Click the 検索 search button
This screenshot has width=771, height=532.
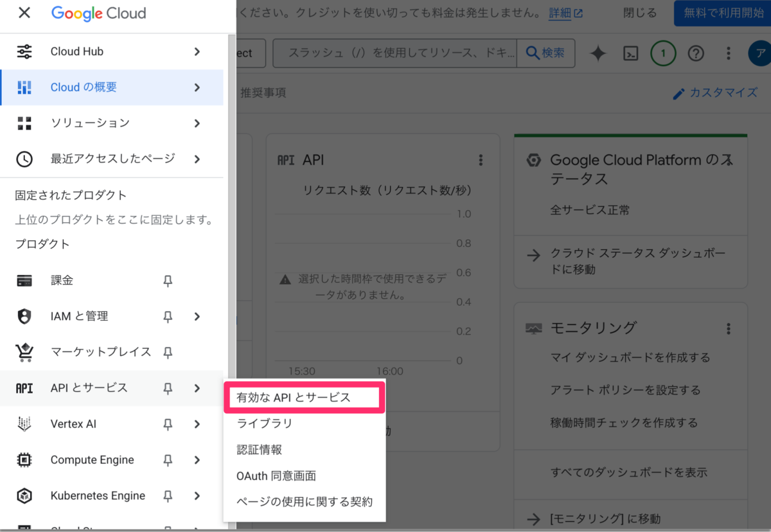point(545,53)
